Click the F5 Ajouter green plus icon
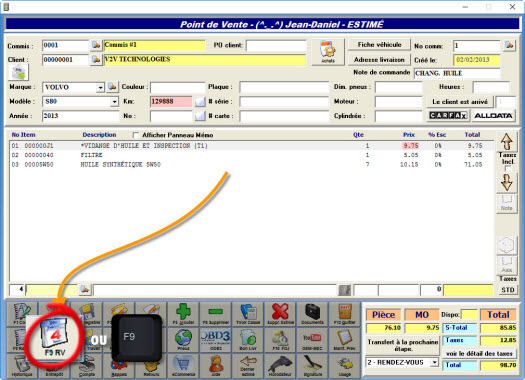The width and height of the screenshot is (525, 380). click(183, 314)
